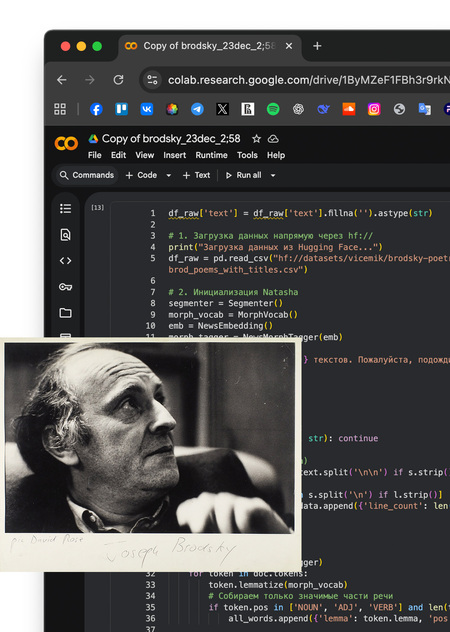Open the Table of contents sidebar panel
Screen dimensions: 450x632
tap(65, 208)
